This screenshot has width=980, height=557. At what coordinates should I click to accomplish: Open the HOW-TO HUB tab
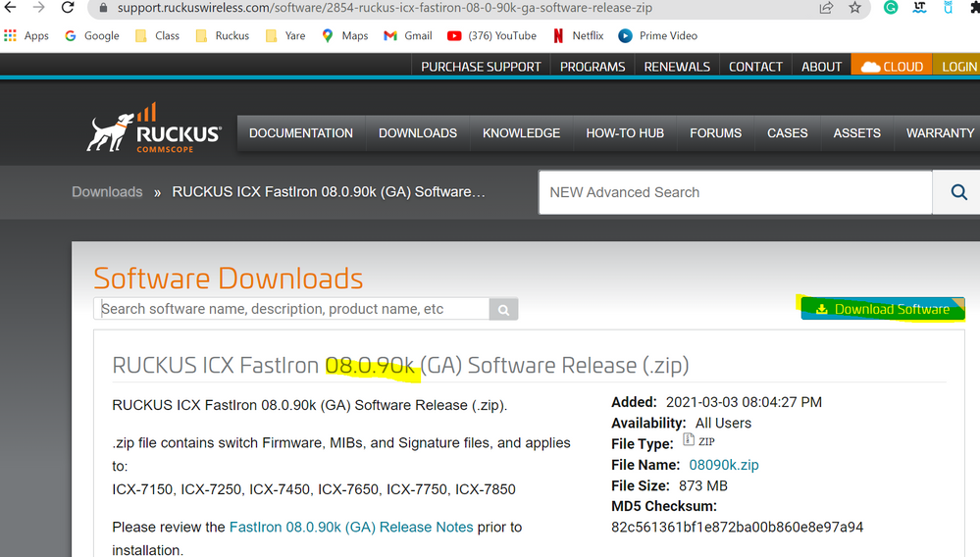625,133
